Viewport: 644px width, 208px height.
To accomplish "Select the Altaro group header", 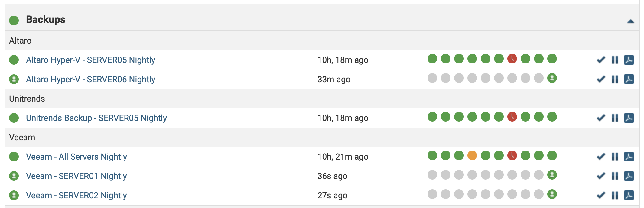I will 20,41.
